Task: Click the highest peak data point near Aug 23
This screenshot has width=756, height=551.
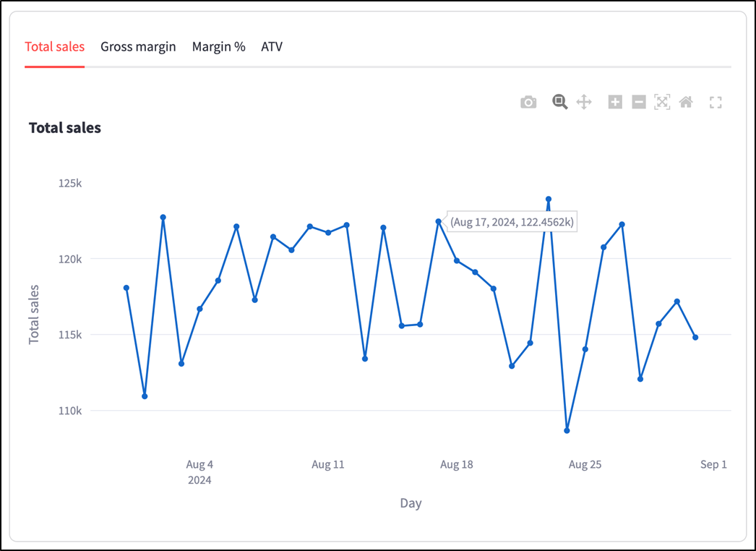Action: click(548, 200)
